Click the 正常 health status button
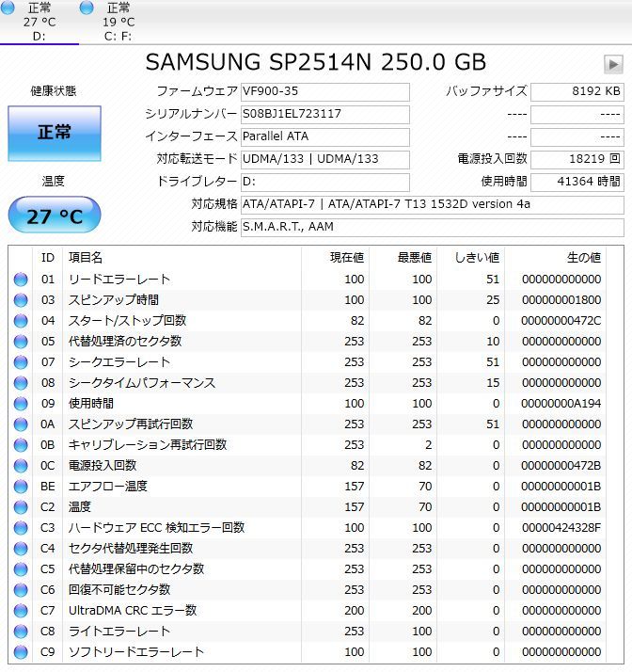Image resolution: width=632 pixels, height=672 pixels. [x=55, y=134]
